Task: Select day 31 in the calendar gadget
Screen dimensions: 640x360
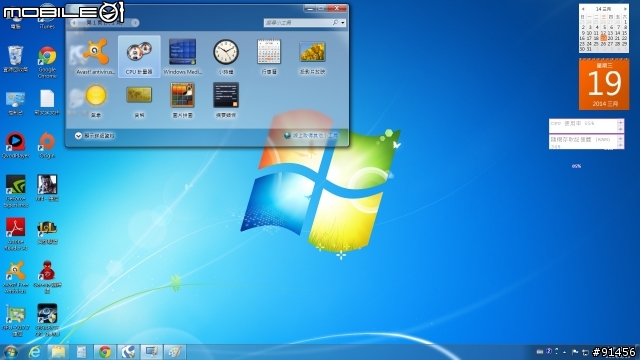Action: click(x=589, y=49)
